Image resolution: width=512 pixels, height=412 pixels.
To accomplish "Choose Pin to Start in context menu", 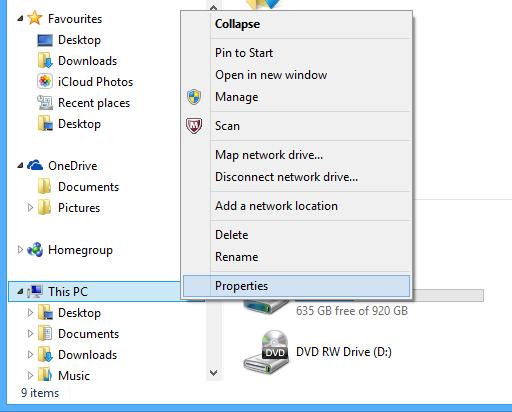I will (244, 53).
